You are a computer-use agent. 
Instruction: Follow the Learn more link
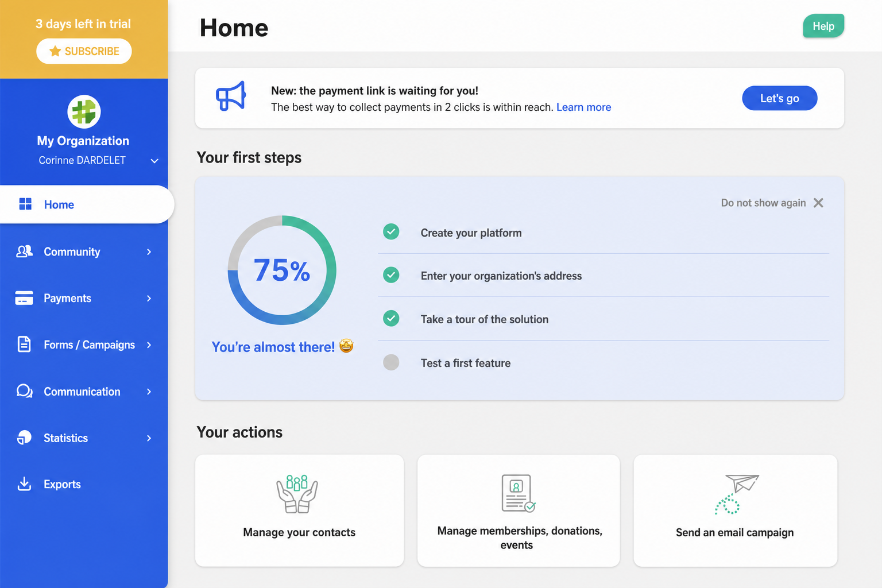583,107
